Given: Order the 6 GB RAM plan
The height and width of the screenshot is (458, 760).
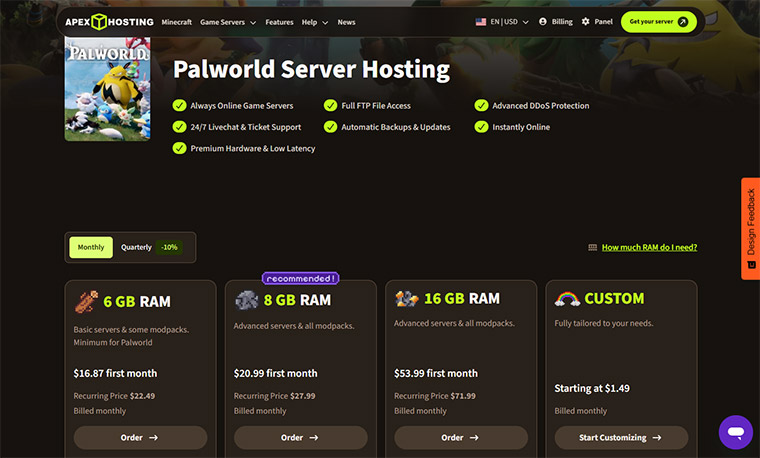Looking at the screenshot, I should 140,438.
